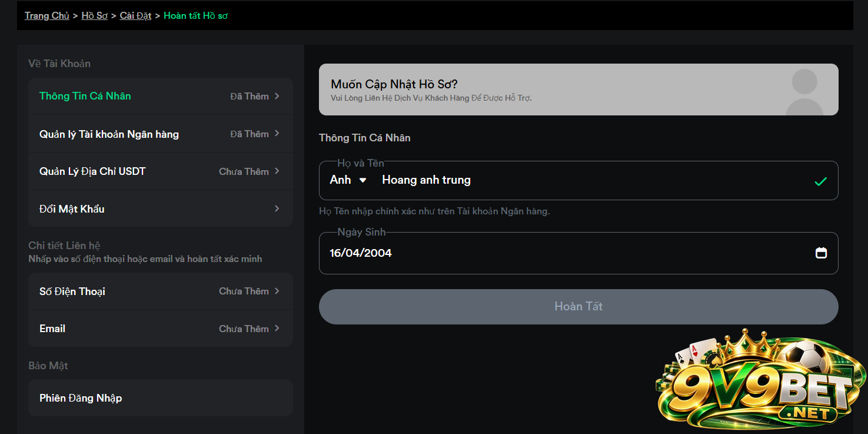
Task: Go to Trang Chủ breadcrumb link
Action: (x=47, y=16)
